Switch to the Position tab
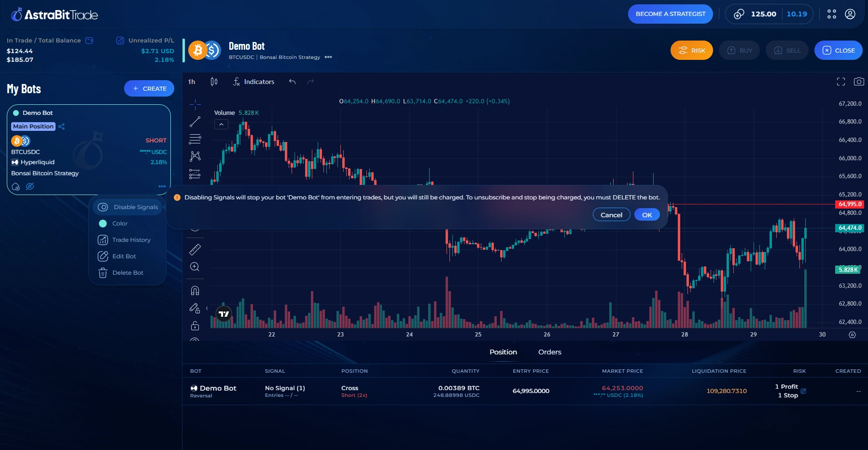Screen dimensions: 868x450 503,352
